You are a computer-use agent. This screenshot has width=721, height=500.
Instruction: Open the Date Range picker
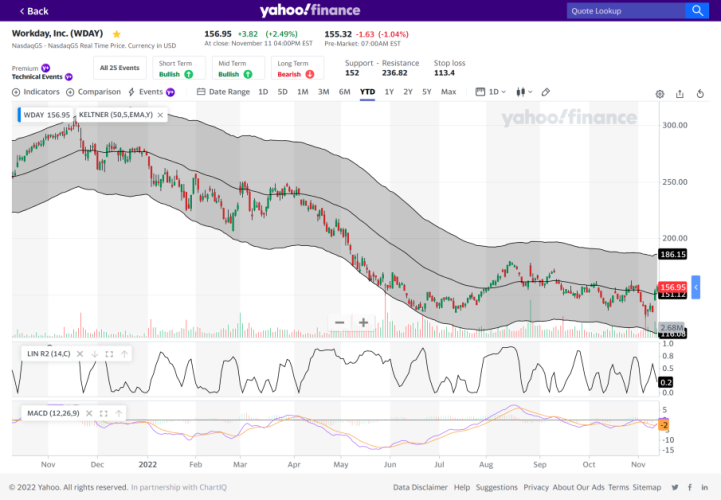pyautogui.click(x=223, y=92)
